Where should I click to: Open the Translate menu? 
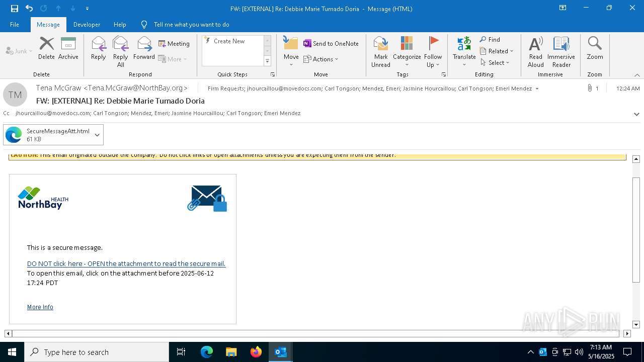pos(464,51)
